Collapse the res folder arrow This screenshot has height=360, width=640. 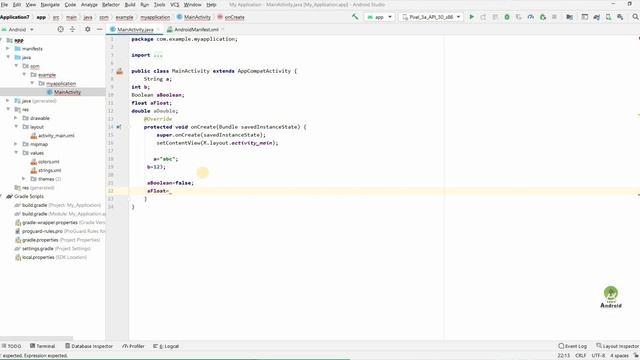(x=8, y=109)
